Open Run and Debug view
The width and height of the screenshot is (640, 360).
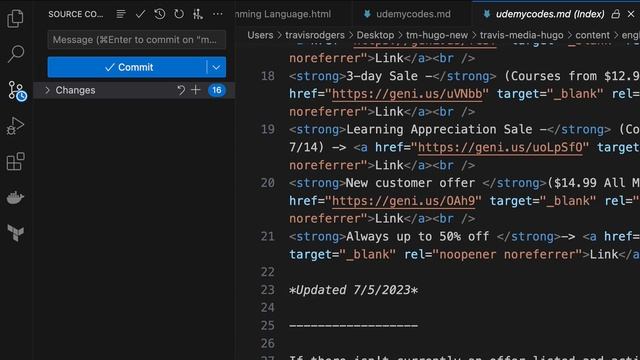16,126
